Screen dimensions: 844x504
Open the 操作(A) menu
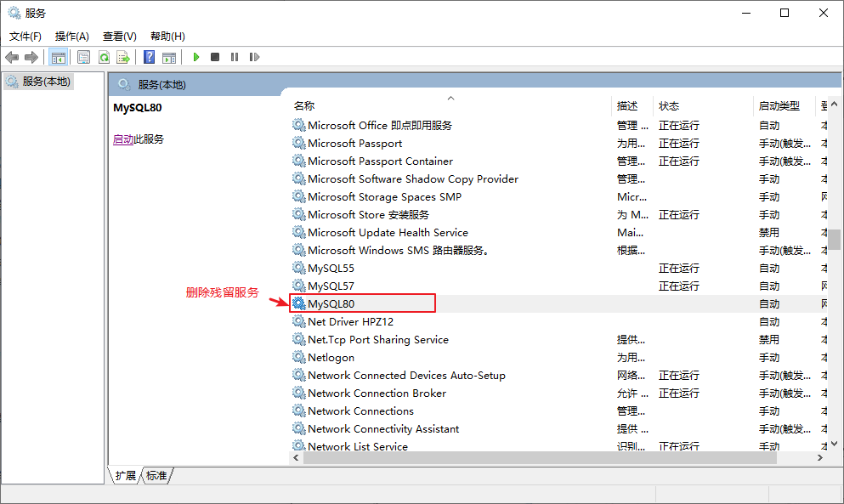click(71, 36)
